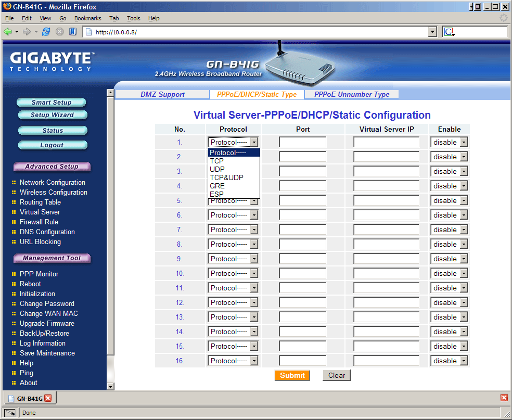Close the GN-B41G tab using red X

click(x=48, y=398)
